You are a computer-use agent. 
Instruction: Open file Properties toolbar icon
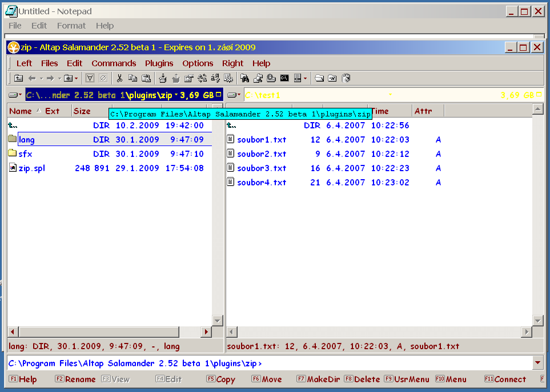click(189, 78)
